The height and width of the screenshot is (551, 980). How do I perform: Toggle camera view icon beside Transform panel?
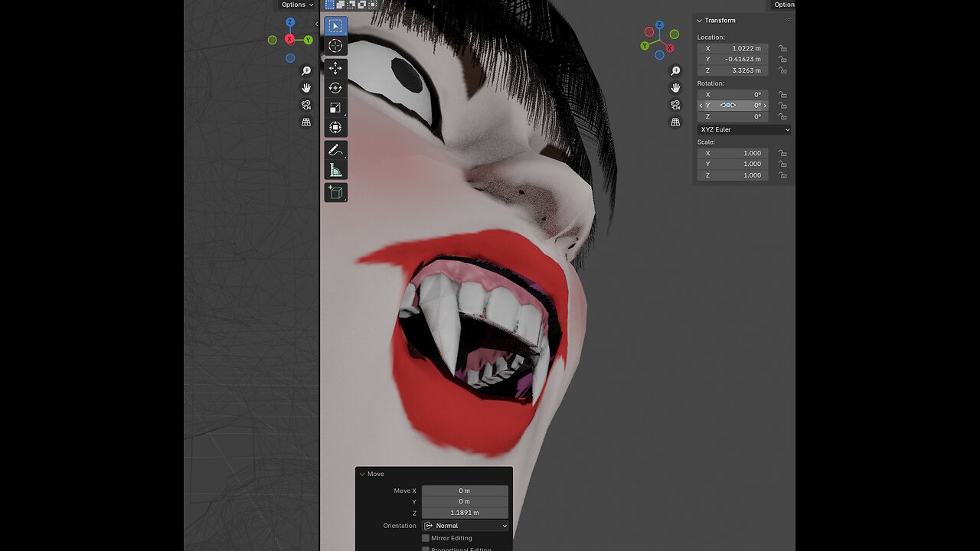(x=675, y=105)
